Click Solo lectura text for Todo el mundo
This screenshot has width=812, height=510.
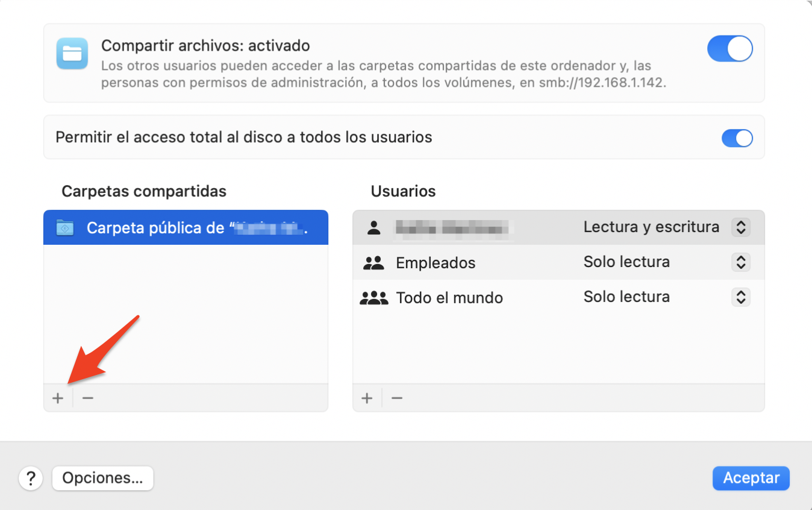[626, 297]
